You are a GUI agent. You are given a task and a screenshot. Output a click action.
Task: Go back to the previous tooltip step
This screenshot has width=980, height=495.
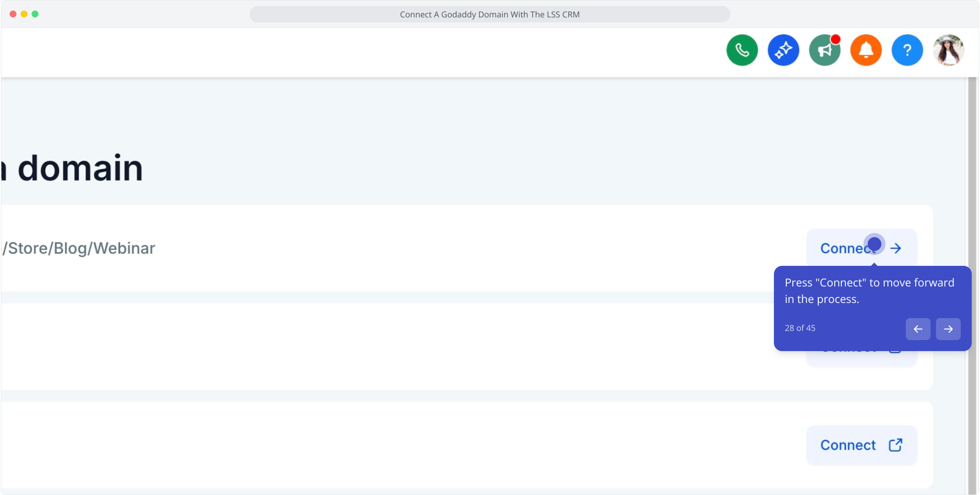[918, 329]
